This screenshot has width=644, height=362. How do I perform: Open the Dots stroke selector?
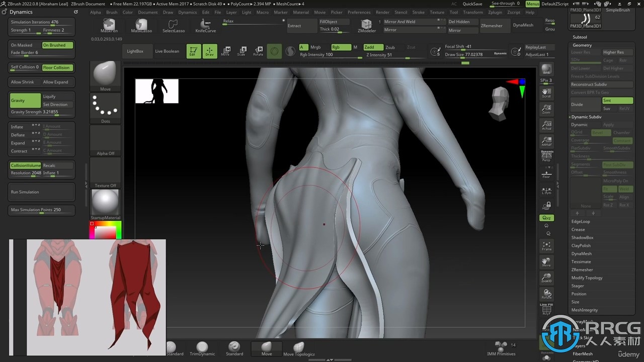[105, 108]
